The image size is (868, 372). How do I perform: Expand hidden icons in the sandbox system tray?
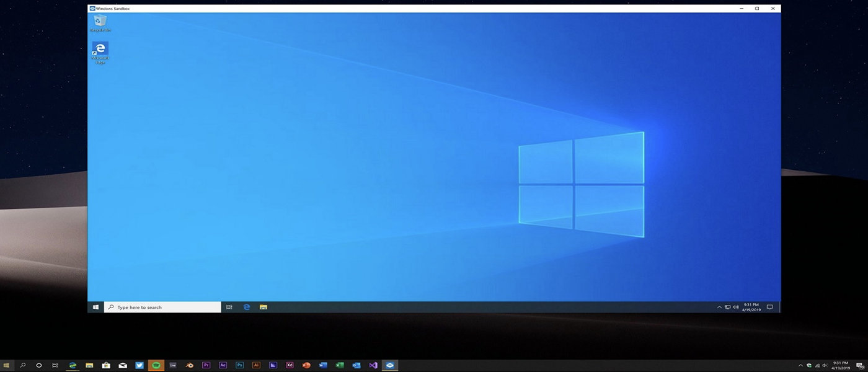[719, 307]
